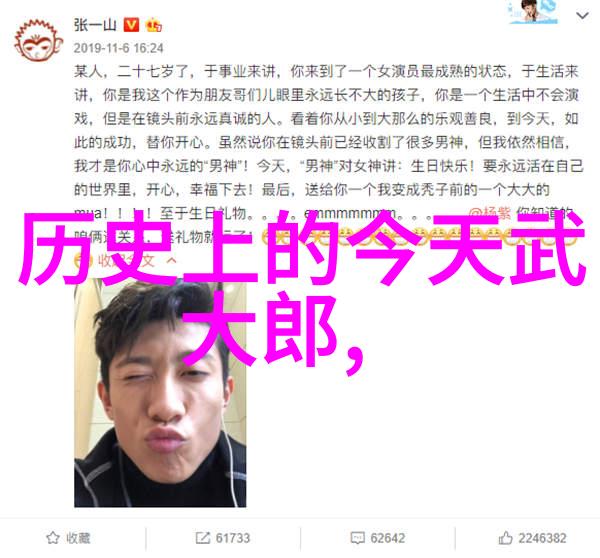This screenshot has width=600, height=558.
Task: Open the 2019-11-6 16:24 timestamp link
Action: point(119,48)
